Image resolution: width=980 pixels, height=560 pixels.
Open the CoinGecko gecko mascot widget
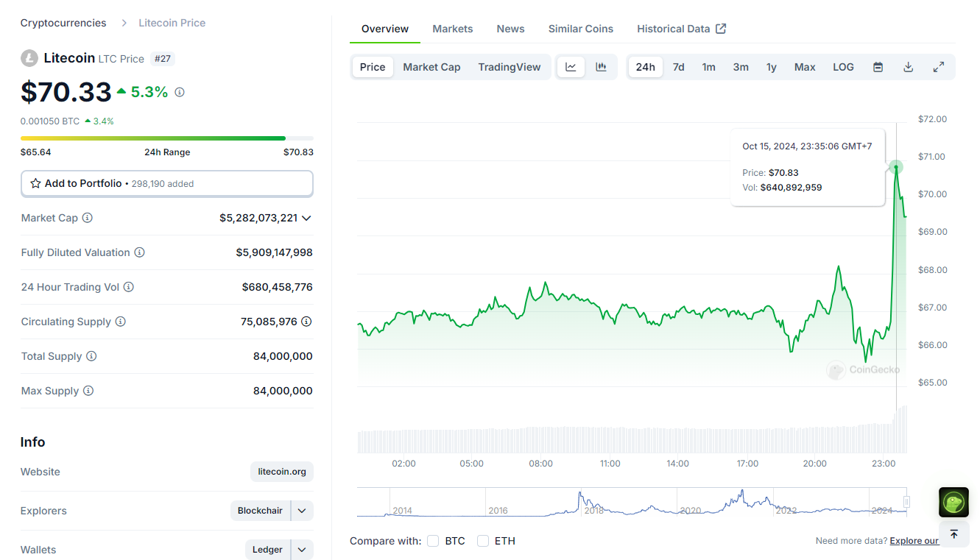coord(953,503)
